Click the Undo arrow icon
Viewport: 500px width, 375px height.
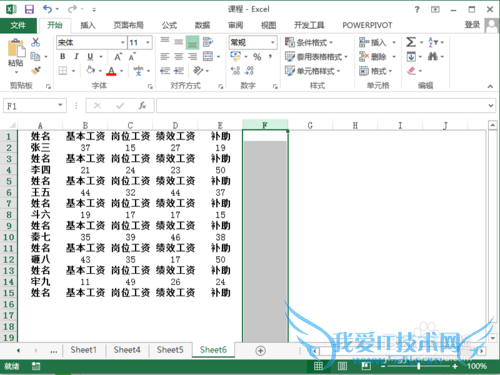pyautogui.click(x=47, y=9)
